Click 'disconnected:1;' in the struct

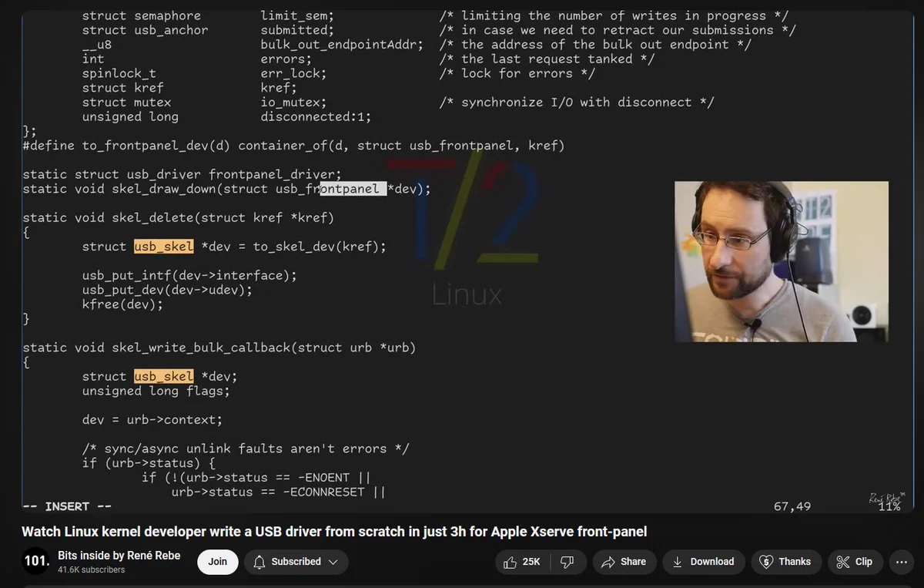pyautogui.click(x=316, y=117)
